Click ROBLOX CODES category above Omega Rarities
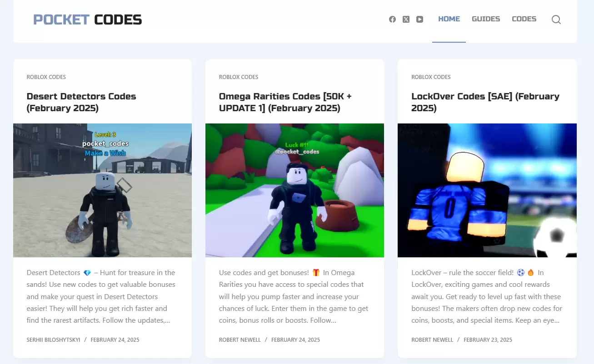Image resolution: width=594 pixels, height=364 pixels. pos(239,77)
